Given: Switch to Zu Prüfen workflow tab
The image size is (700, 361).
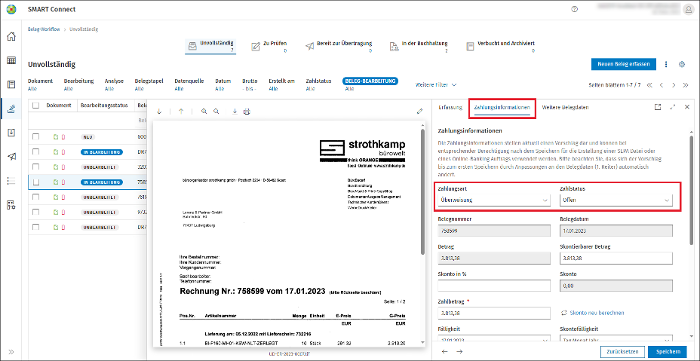Looking at the screenshot, I should click(269, 46).
